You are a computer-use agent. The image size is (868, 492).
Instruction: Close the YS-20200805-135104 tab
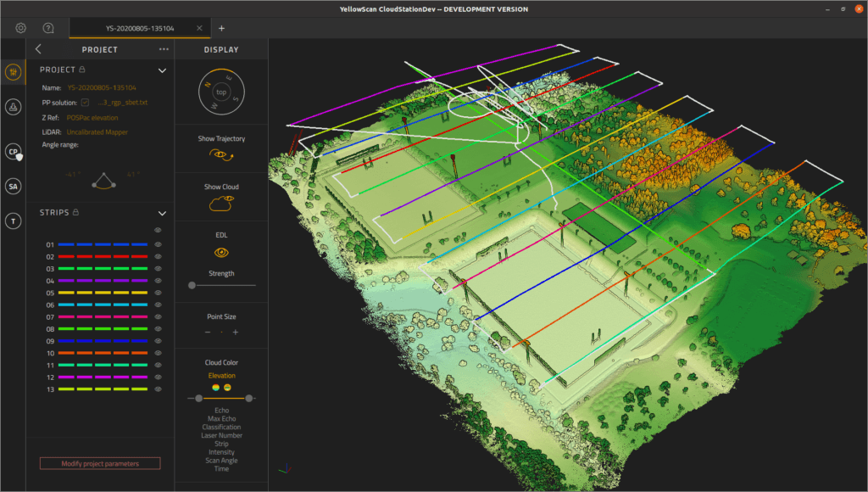199,28
